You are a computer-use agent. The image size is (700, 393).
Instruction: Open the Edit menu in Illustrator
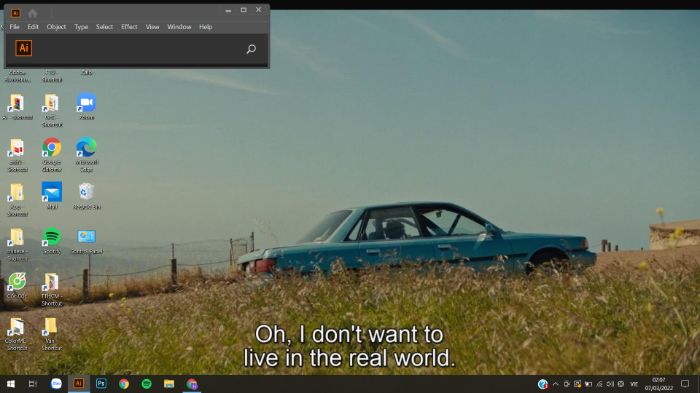coord(33,27)
